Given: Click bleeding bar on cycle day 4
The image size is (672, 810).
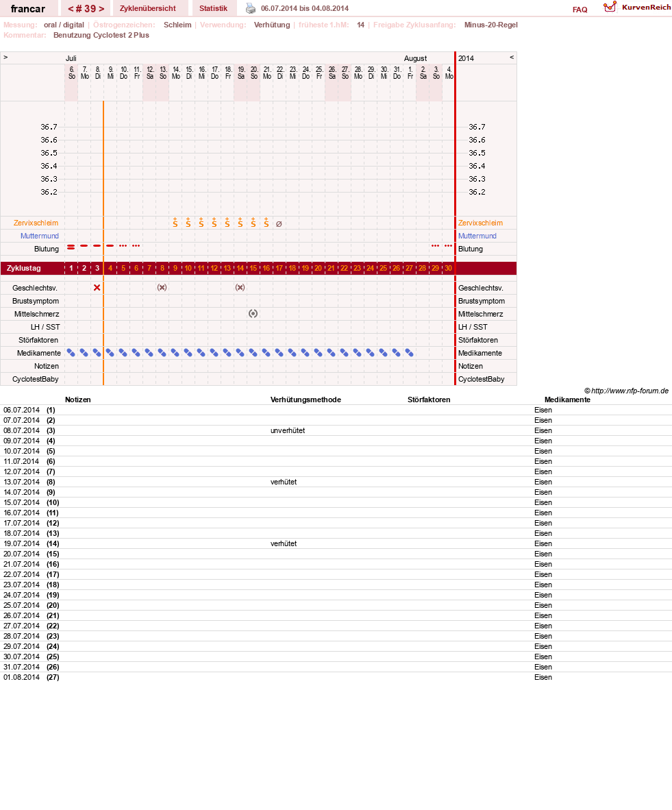Looking at the screenshot, I should coord(110,246).
